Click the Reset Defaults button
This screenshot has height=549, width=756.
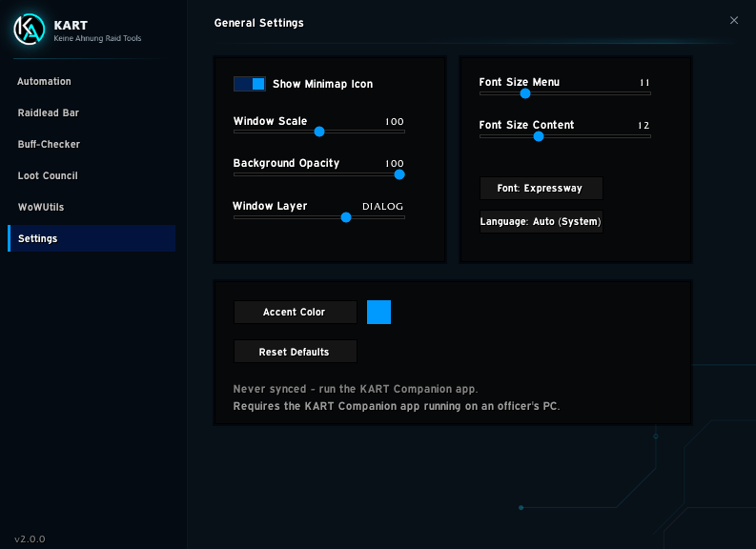click(x=296, y=352)
